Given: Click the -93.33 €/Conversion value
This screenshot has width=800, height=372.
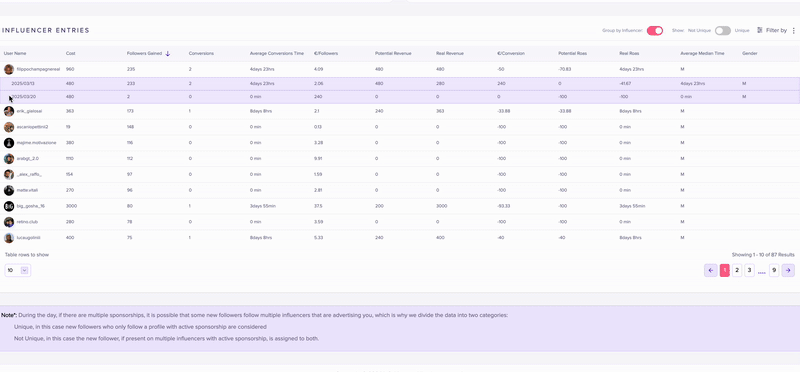Looking at the screenshot, I should 503,206.
